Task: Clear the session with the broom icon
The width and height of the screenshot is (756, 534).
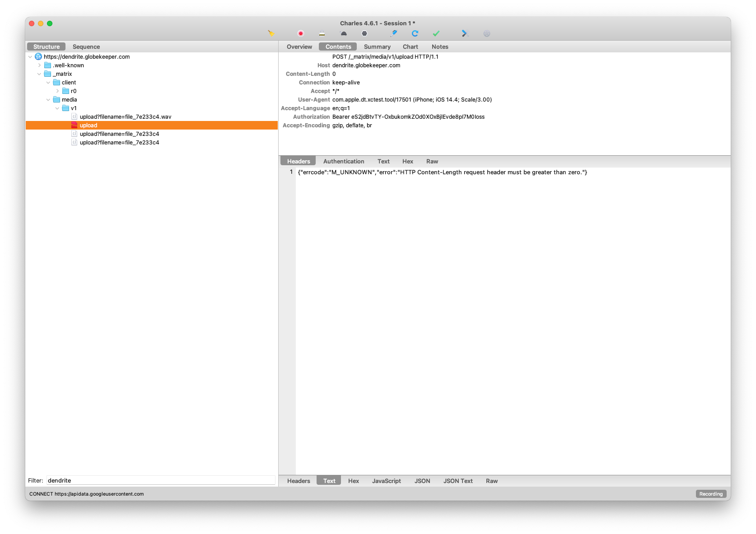Action: (271, 33)
